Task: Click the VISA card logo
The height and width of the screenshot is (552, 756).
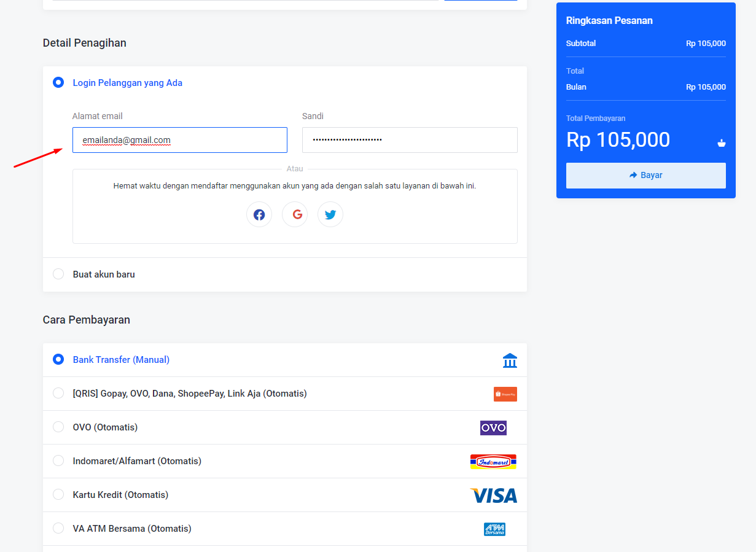Action: point(493,496)
